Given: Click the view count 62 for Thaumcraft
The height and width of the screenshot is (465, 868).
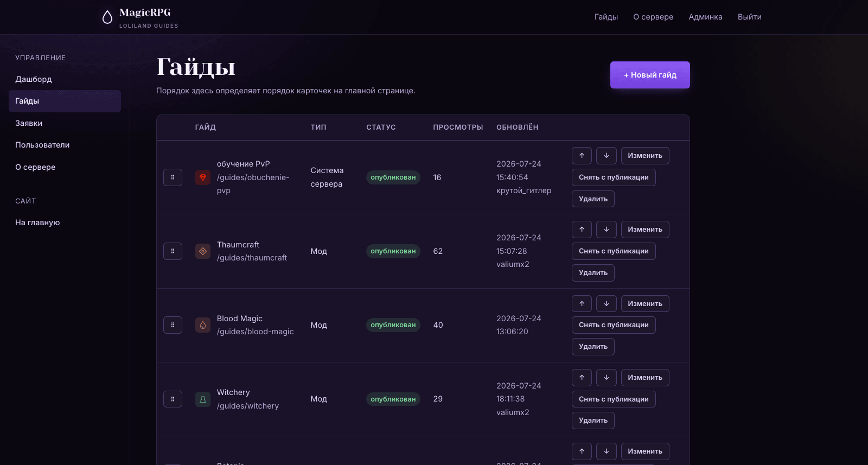Looking at the screenshot, I should [438, 251].
